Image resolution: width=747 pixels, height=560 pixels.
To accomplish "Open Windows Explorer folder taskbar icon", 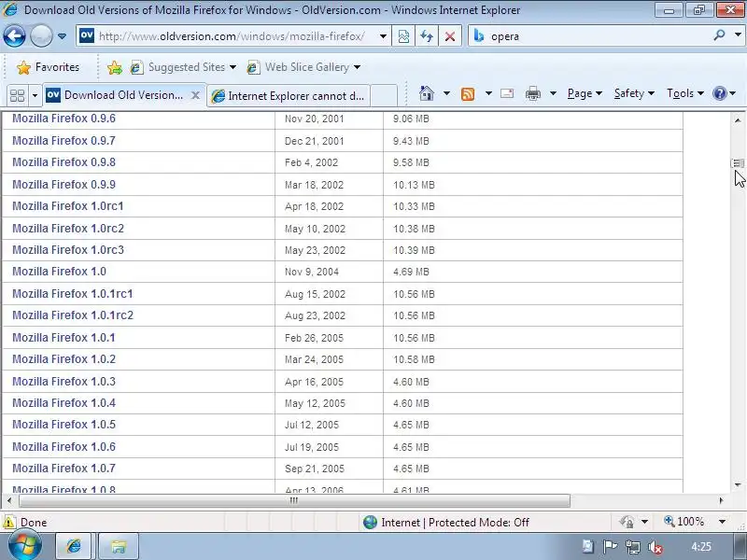I will 119,546.
